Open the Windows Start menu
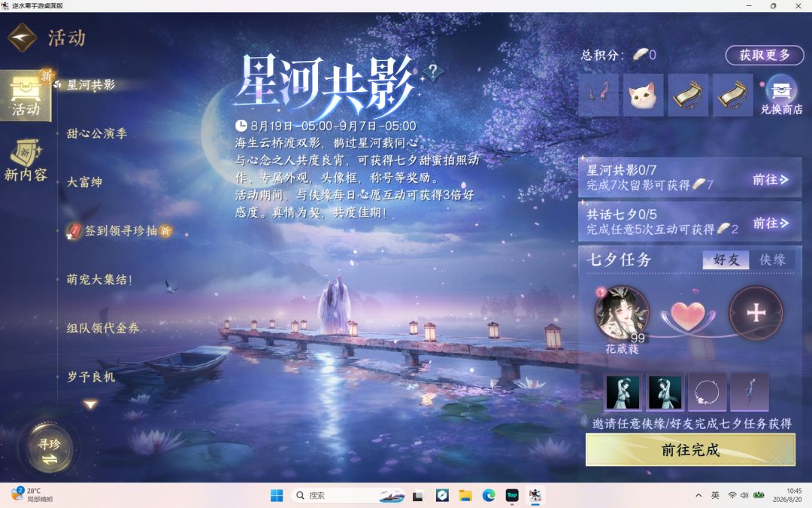Viewport: 812px width, 508px height. 277,495
